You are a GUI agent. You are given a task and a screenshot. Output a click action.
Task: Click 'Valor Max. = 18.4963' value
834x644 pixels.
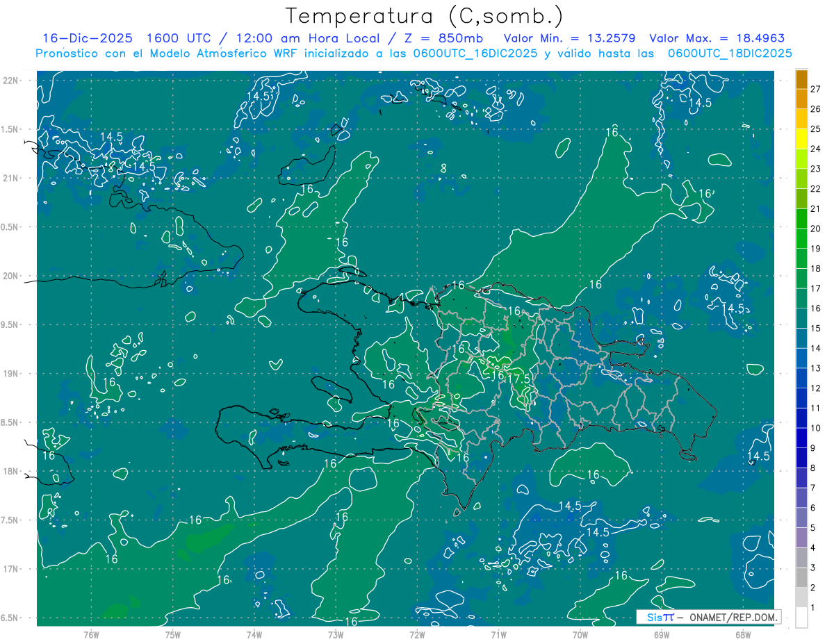[x=717, y=38]
